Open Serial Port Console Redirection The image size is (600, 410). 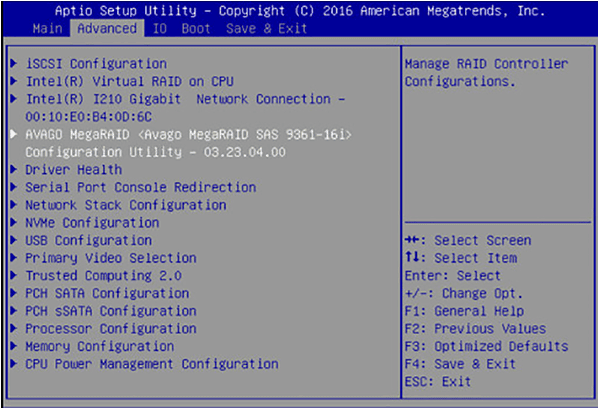[140, 187]
